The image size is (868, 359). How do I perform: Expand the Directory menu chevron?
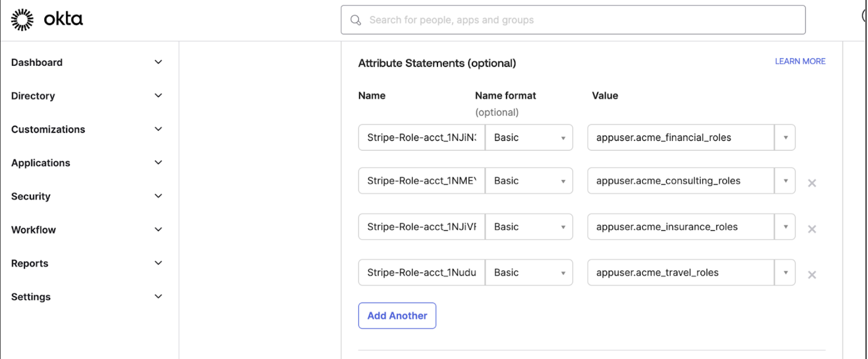[158, 96]
